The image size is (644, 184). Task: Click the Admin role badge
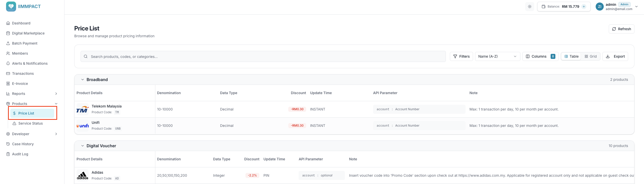624,4
